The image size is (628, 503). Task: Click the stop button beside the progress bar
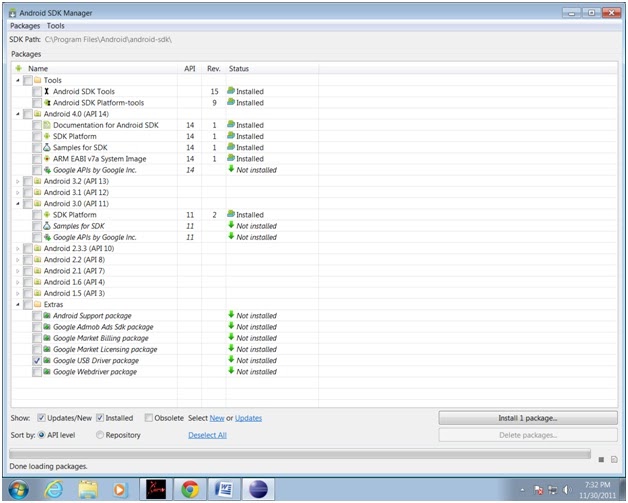[x=601, y=460]
